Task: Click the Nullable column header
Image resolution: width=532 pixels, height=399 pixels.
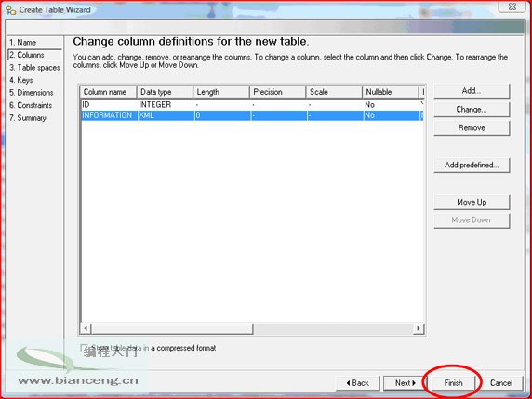Action: (391, 92)
